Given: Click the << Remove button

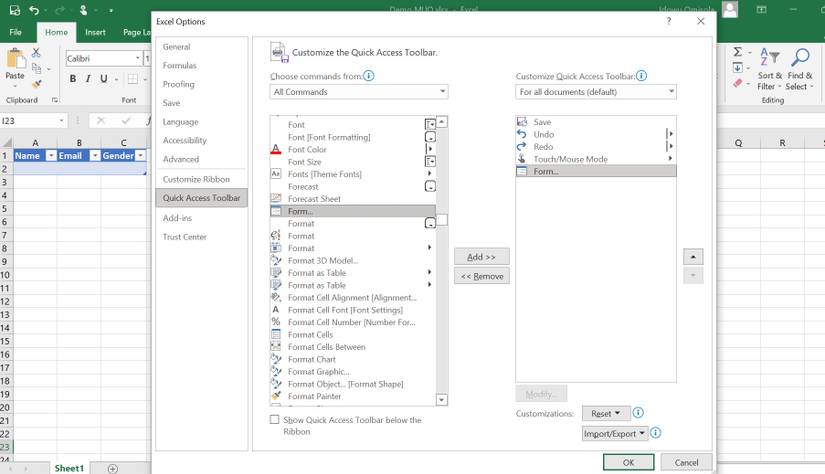Looking at the screenshot, I should click(481, 276).
